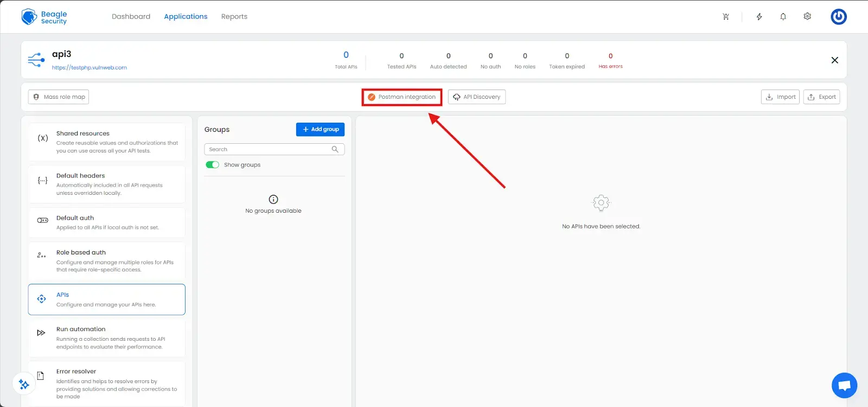Click the Shared resources (x) icon
The width and height of the screenshot is (868, 407).
(x=43, y=138)
